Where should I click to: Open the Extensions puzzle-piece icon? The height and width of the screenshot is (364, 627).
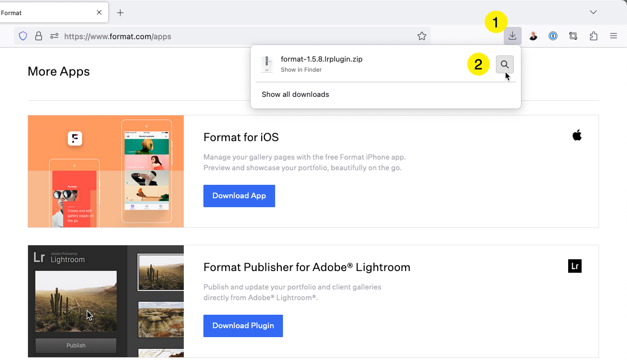point(593,36)
